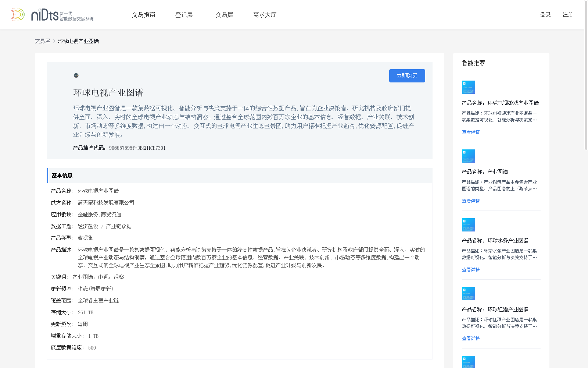
Task: Open the 登记层 menu item
Action: coord(184,15)
